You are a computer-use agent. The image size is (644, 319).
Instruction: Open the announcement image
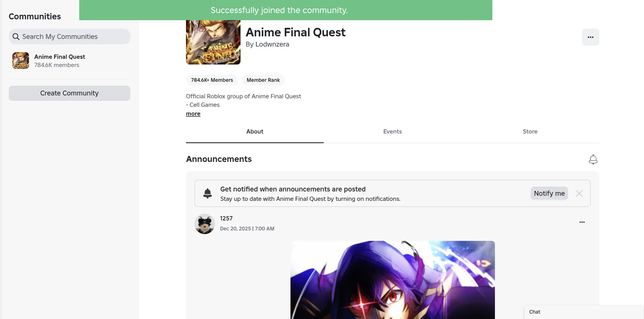[x=392, y=280]
